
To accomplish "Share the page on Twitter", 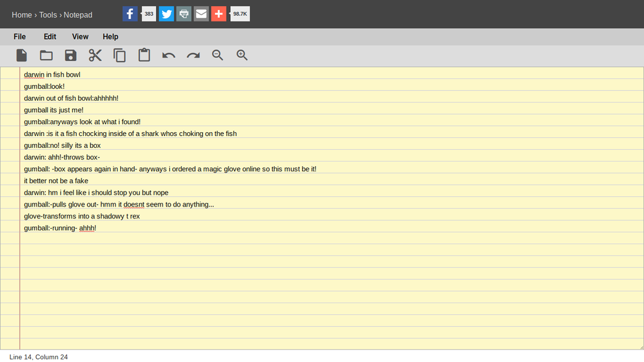I will (166, 14).
